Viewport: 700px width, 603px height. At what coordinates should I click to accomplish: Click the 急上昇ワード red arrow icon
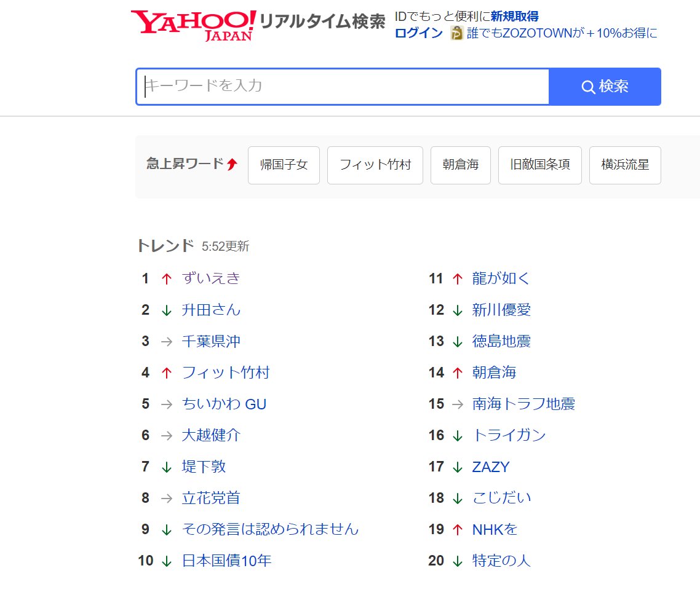click(x=232, y=164)
